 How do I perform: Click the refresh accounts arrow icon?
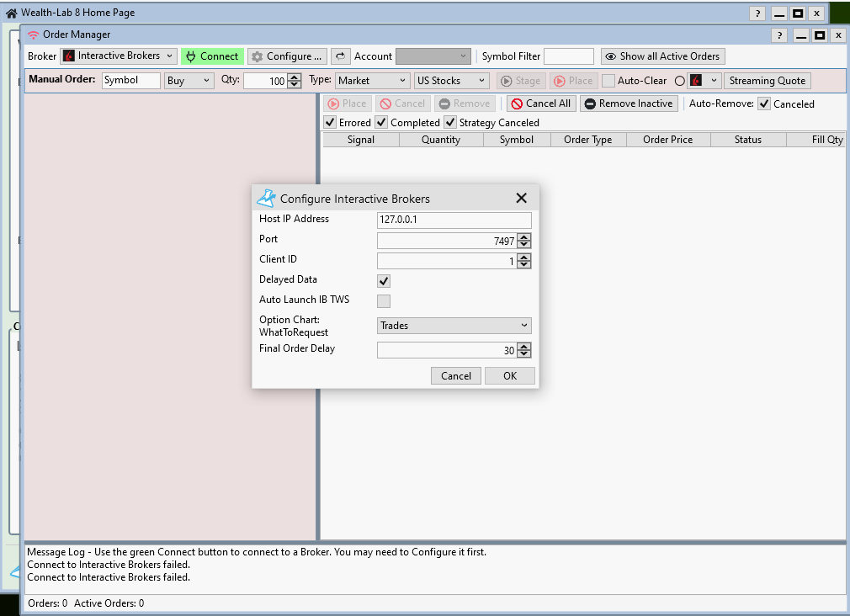[x=340, y=56]
